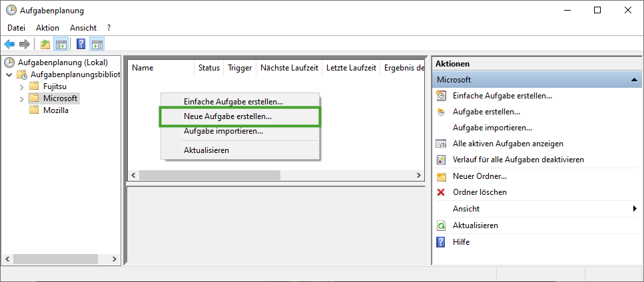Open the ? help menu
Image resolution: width=644 pixels, height=282 pixels.
pyautogui.click(x=109, y=28)
